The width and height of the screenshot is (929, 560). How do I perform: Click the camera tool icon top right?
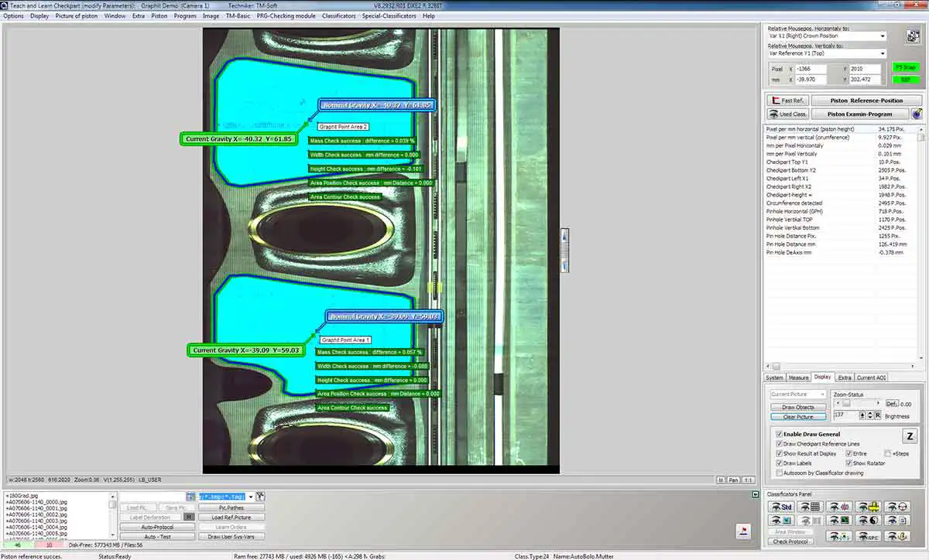pyautogui.click(x=912, y=36)
